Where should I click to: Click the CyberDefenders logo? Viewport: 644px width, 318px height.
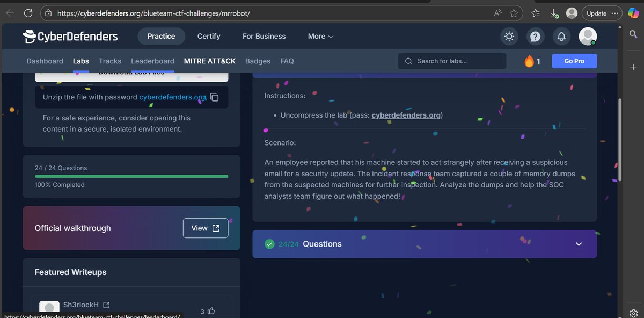pyautogui.click(x=70, y=36)
